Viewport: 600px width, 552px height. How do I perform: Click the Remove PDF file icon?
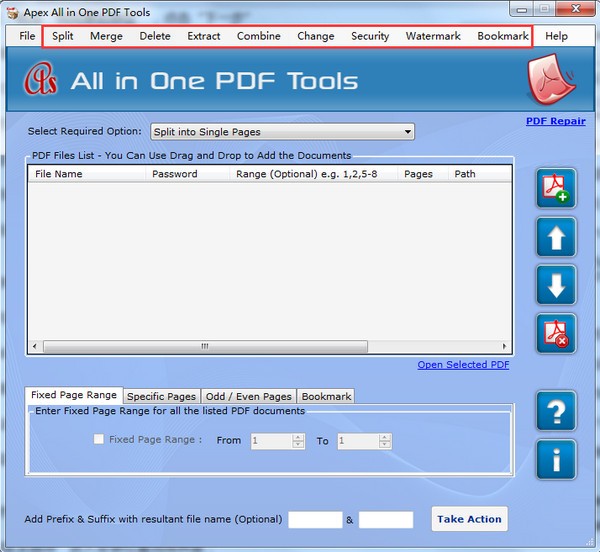point(556,334)
